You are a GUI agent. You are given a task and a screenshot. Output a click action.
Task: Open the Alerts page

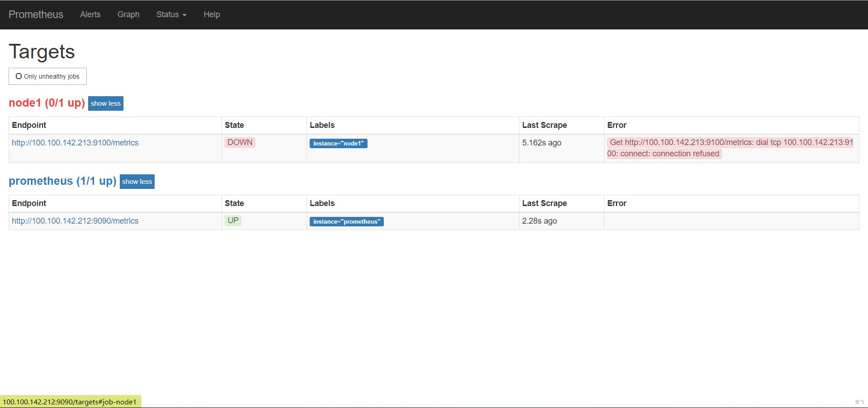point(90,14)
